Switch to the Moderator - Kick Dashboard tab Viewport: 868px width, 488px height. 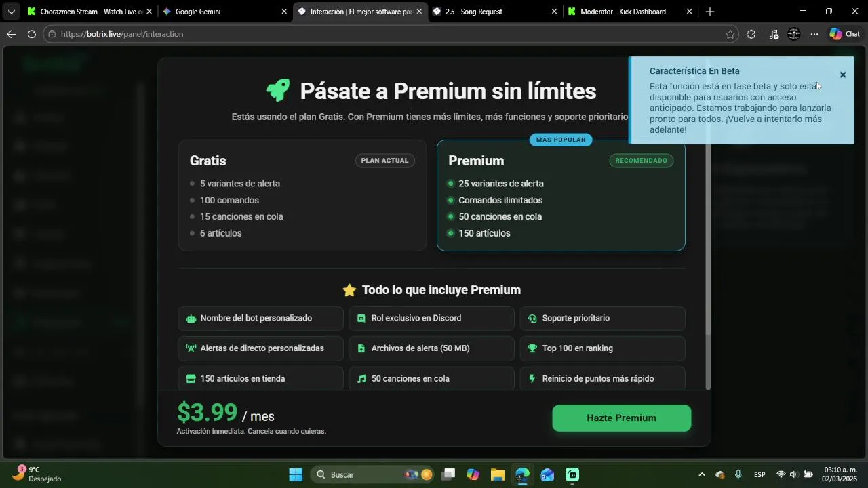631,12
